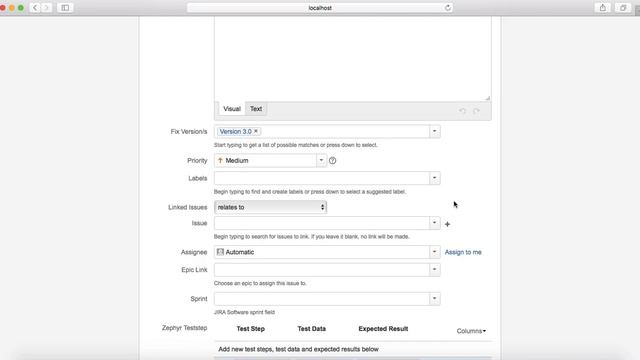The image size is (640, 360).
Task: Click 'Choose an epic to assign' hint text
Action: point(260,283)
